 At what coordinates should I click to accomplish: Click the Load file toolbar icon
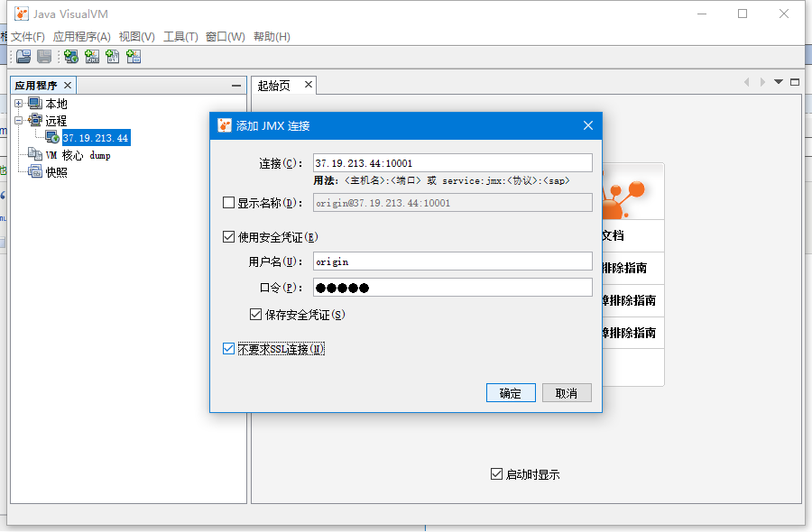[23, 57]
